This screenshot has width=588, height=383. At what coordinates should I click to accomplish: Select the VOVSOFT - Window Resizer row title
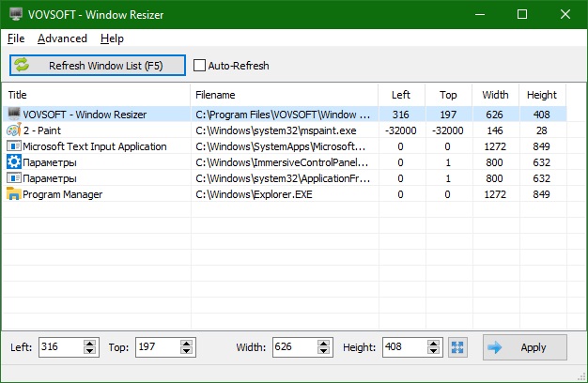tap(85, 115)
